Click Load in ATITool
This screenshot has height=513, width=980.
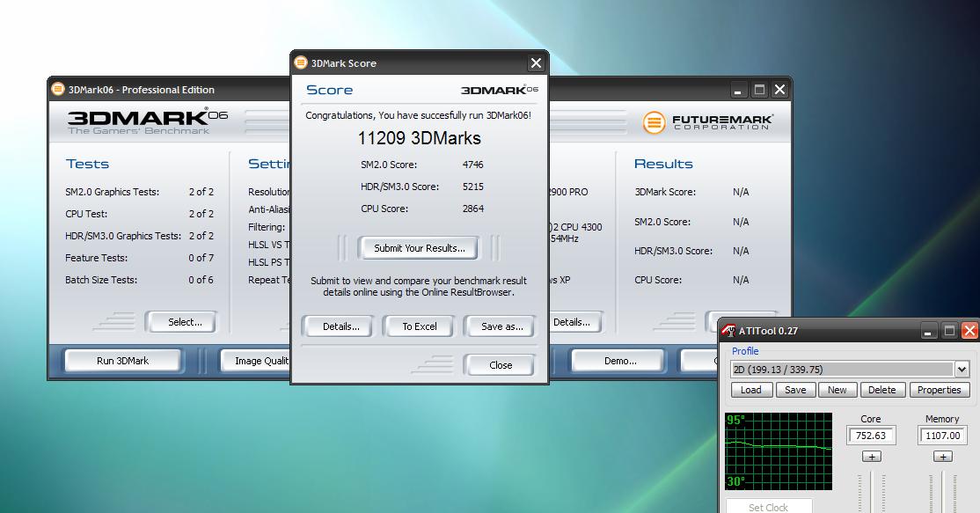750,390
